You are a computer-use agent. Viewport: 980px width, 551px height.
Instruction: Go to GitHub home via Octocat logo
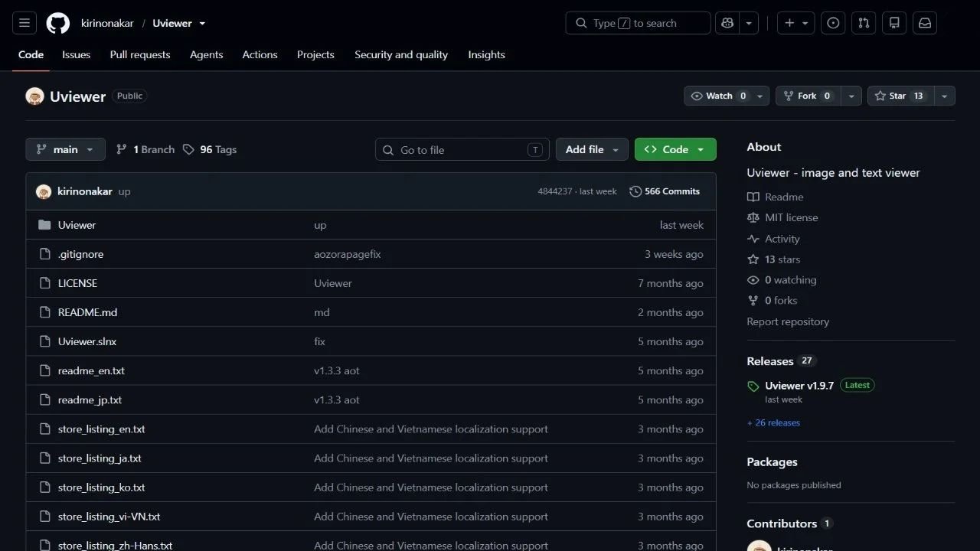coord(58,23)
